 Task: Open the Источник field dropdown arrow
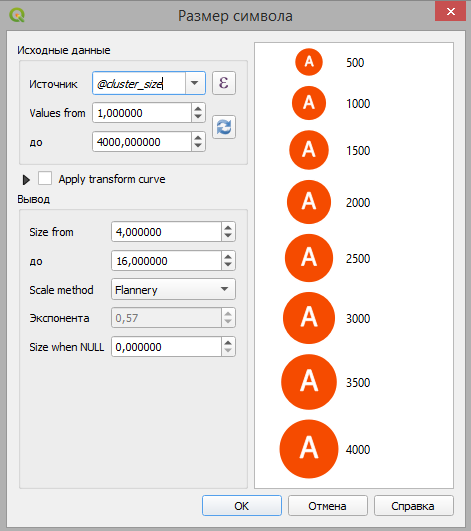[x=195, y=83]
